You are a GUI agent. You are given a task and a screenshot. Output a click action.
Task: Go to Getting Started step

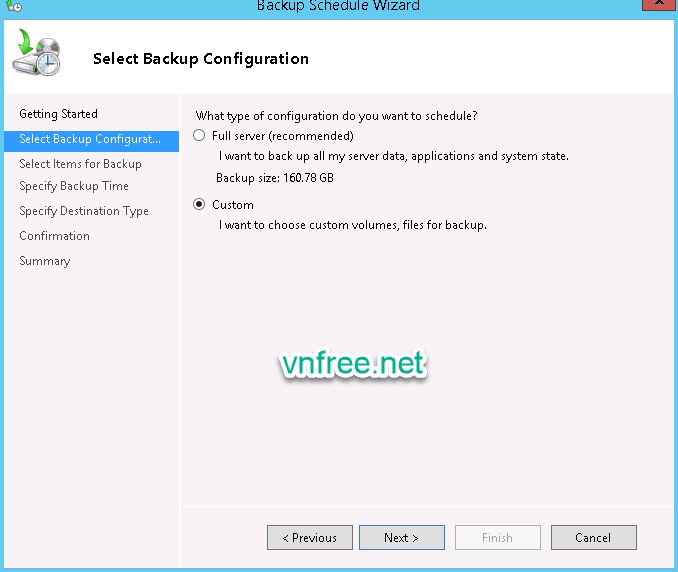58,114
